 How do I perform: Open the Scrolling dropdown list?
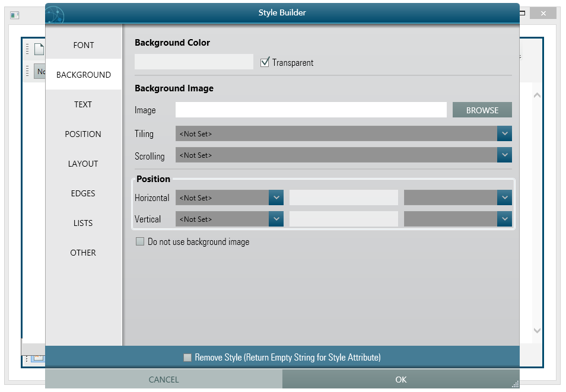click(504, 155)
